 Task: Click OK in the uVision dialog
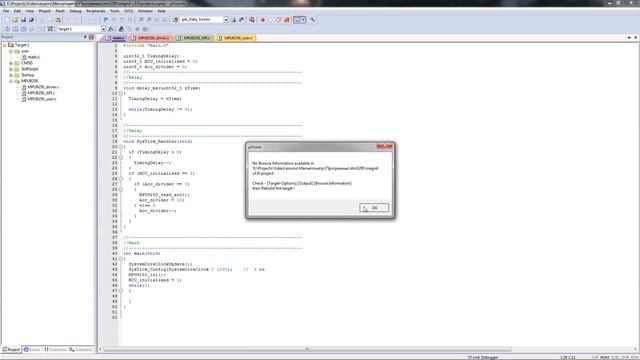click(374, 208)
